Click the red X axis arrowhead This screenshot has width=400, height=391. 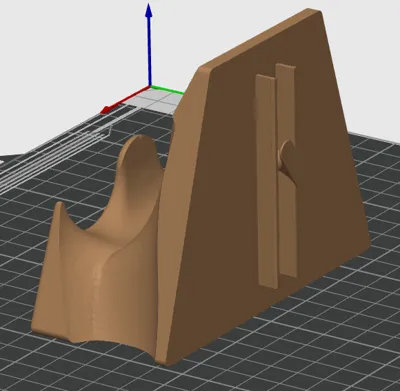(107, 110)
